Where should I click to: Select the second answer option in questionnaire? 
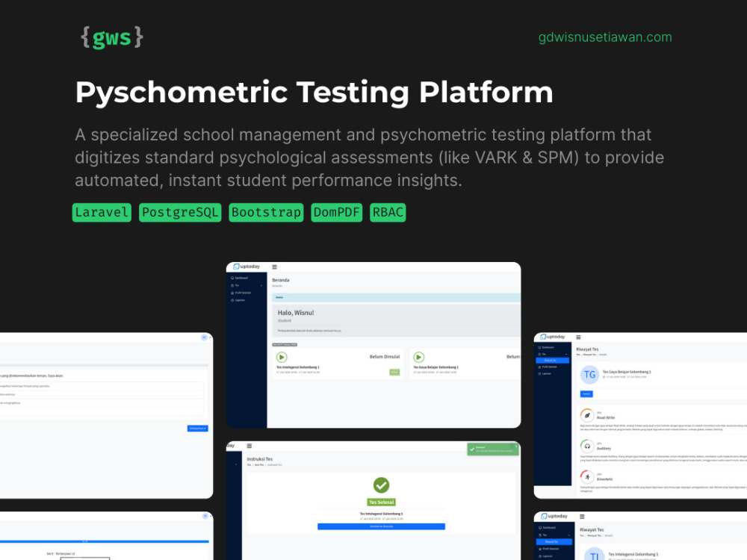coord(102,395)
